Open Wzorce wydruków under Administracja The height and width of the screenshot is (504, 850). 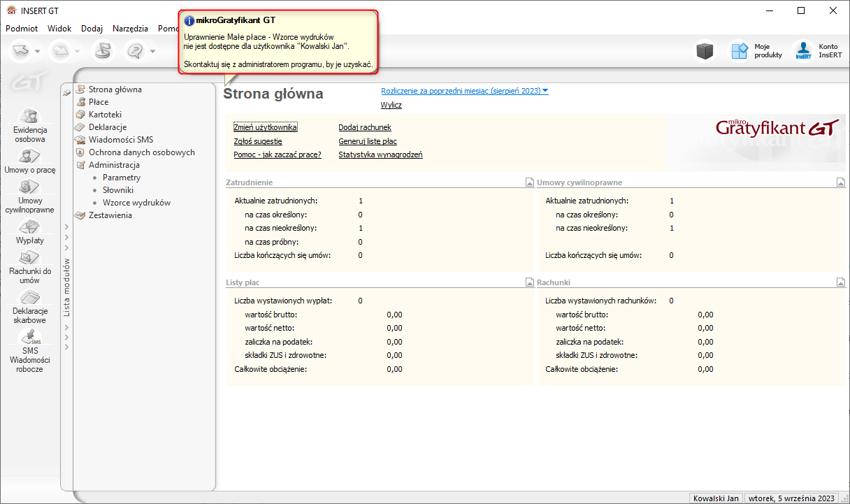(x=136, y=203)
